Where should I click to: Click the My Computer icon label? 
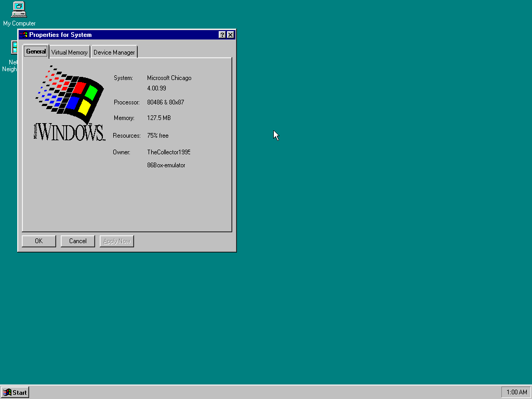pyautogui.click(x=19, y=23)
